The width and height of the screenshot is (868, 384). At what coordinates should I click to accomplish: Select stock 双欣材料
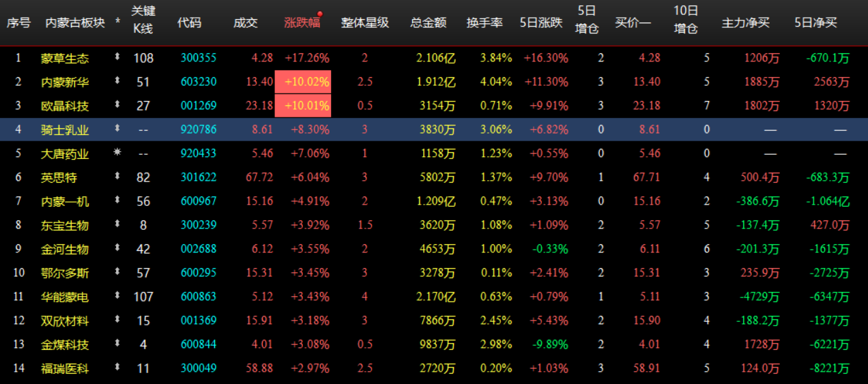point(65,321)
